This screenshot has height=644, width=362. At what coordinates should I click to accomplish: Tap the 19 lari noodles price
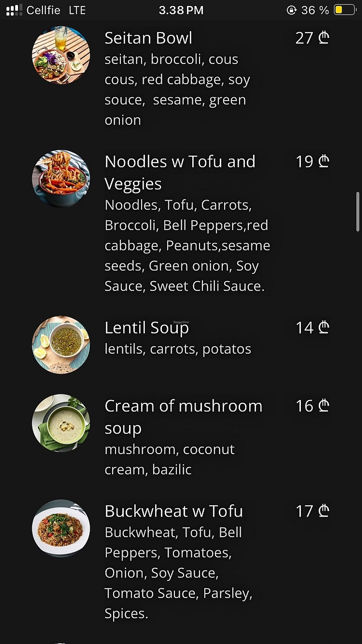[x=312, y=162]
